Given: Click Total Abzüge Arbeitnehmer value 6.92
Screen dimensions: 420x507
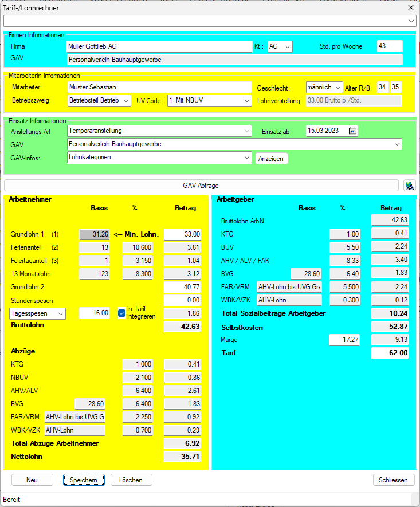Looking at the screenshot, I should tap(183, 443).
